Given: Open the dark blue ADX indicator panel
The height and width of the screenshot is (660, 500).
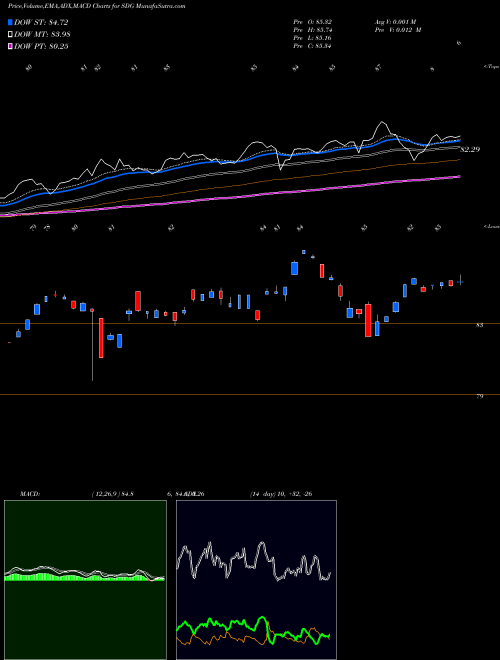Looking at the screenshot, I should tap(256, 580).
